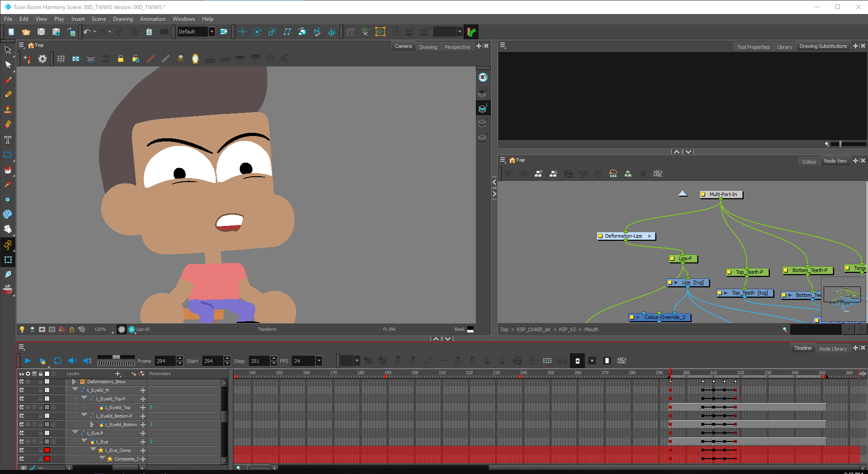Select the Skew tool in top toolbar
The width and height of the screenshot is (868, 474).
(x=287, y=32)
